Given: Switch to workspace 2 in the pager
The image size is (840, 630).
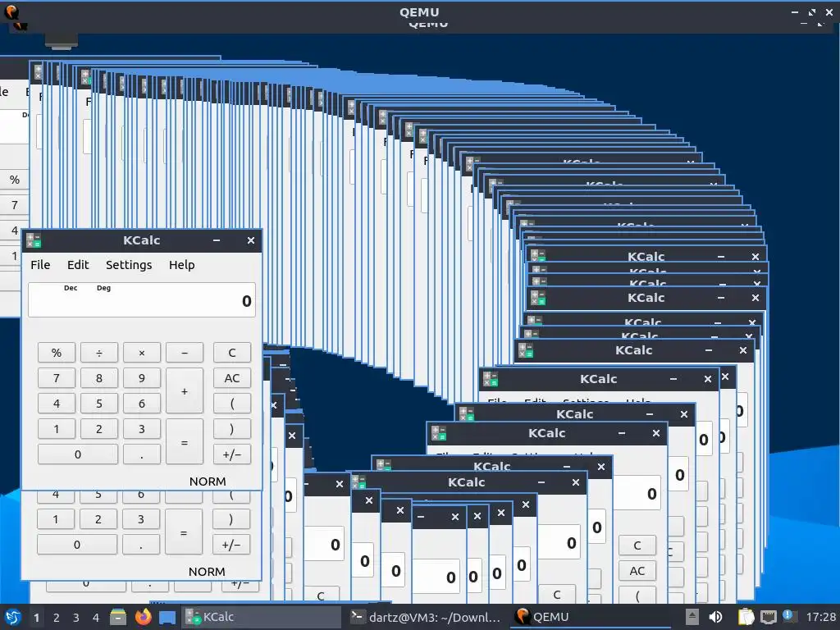Looking at the screenshot, I should pyautogui.click(x=57, y=618).
